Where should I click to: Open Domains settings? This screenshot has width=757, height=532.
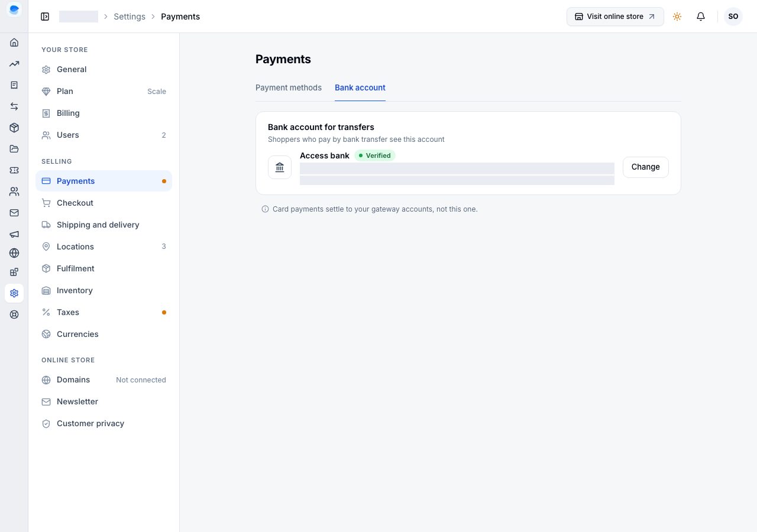tap(104, 379)
